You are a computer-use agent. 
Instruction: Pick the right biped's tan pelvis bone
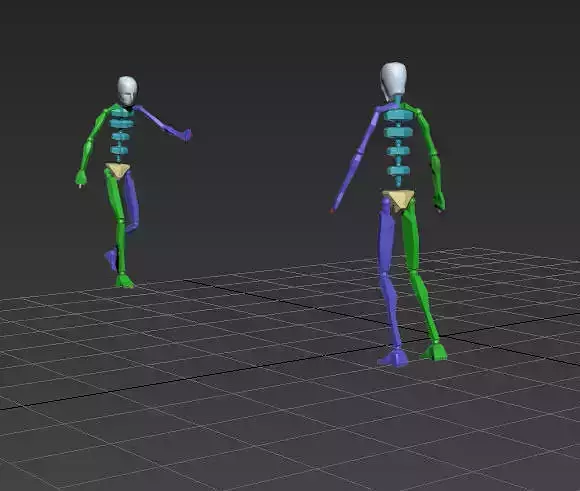coord(399,201)
